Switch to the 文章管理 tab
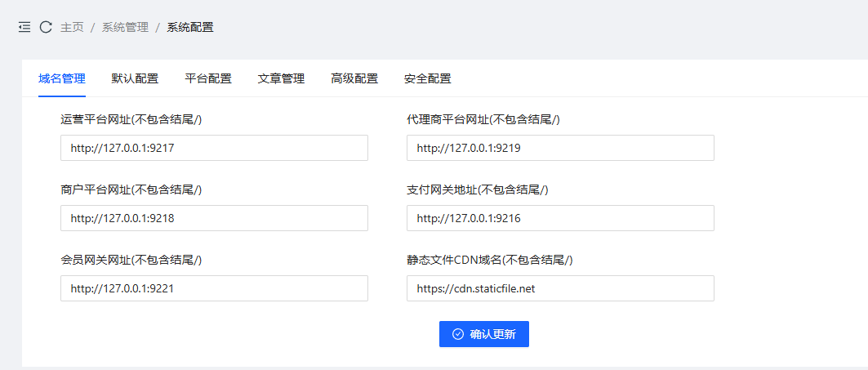868x370 pixels. 281,78
